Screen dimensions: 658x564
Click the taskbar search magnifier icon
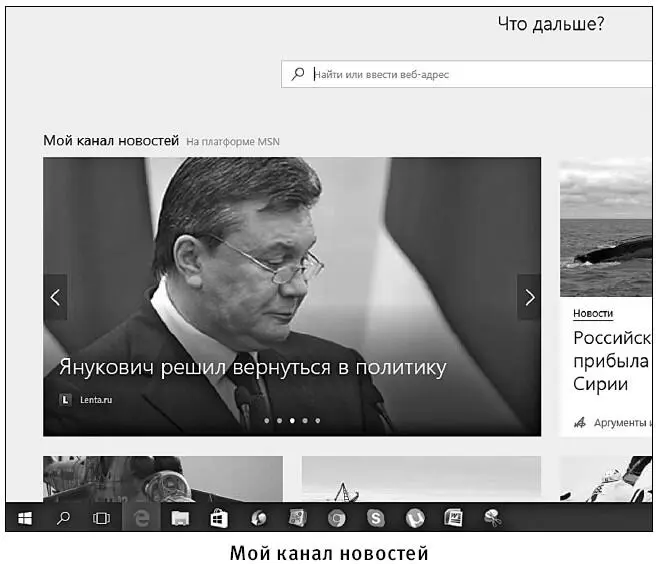[x=62, y=518]
